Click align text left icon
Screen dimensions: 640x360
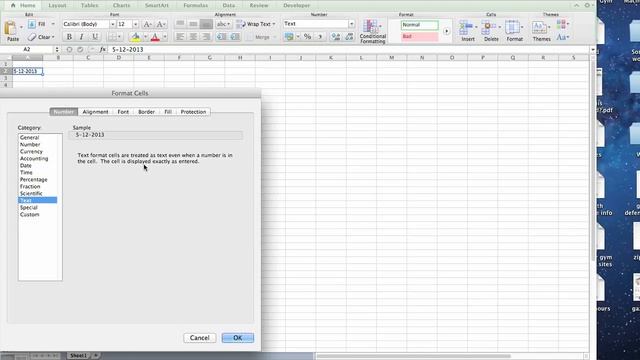coord(180,37)
